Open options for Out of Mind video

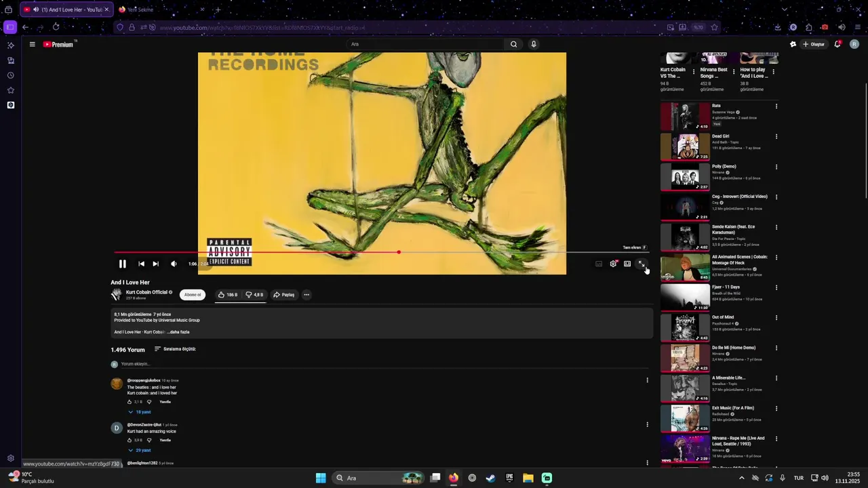coord(776,318)
